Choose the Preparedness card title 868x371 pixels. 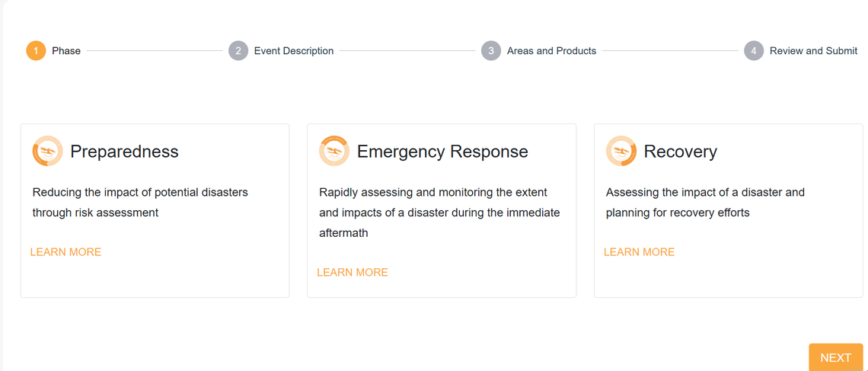pos(125,152)
